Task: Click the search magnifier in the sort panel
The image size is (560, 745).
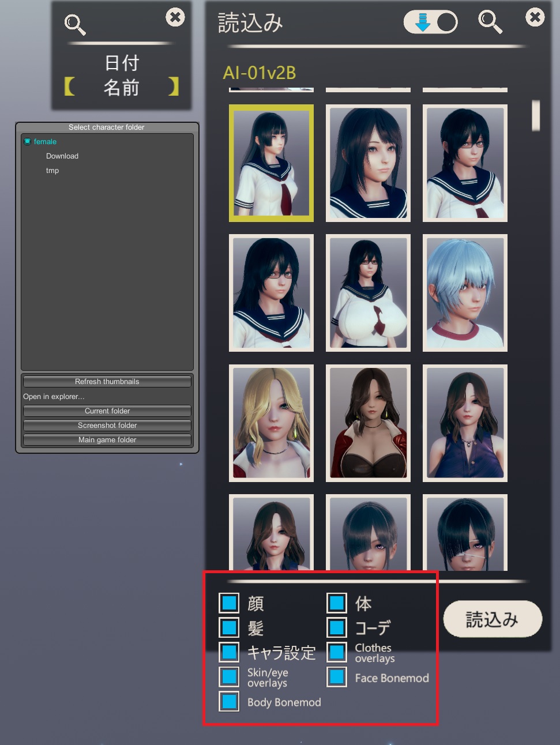Action: point(75,24)
